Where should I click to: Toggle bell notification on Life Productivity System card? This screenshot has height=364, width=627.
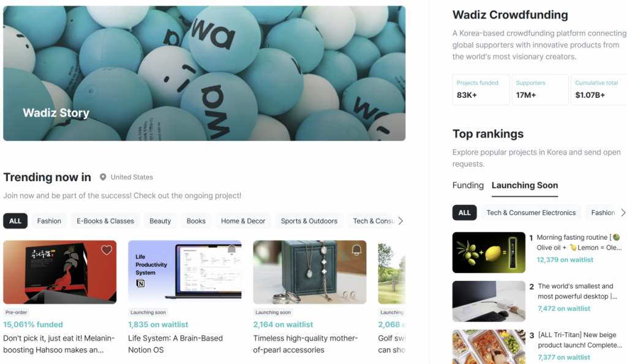231,250
